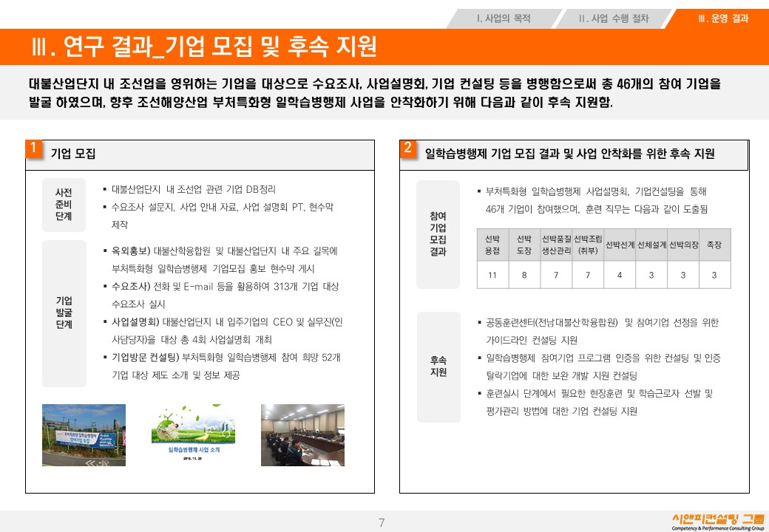The width and height of the screenshot is (769, 532).
Task: Click the '수요조사)' bullet text
Action: (x=131, y=287)
